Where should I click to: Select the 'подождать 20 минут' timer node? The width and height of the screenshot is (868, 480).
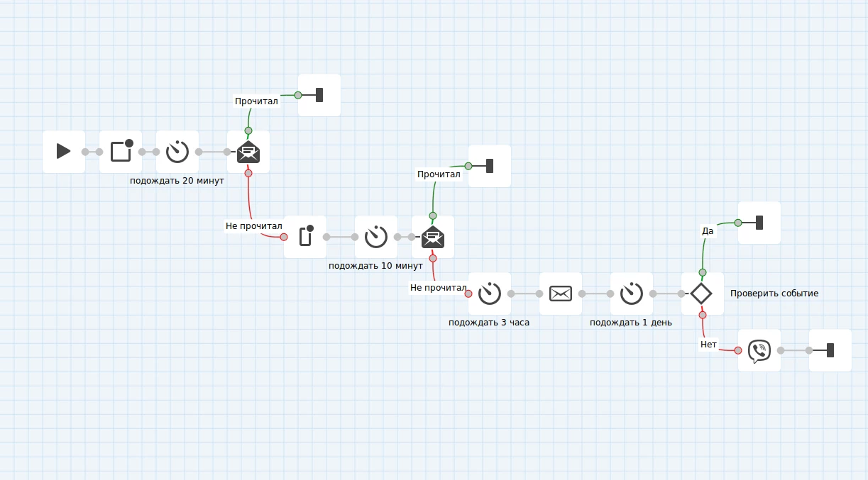(177, 151)
